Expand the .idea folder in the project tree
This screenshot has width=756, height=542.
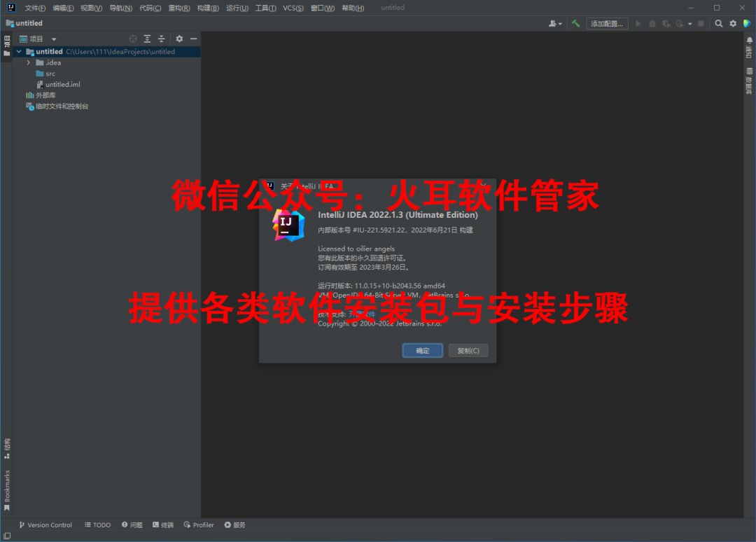[28, 62]
